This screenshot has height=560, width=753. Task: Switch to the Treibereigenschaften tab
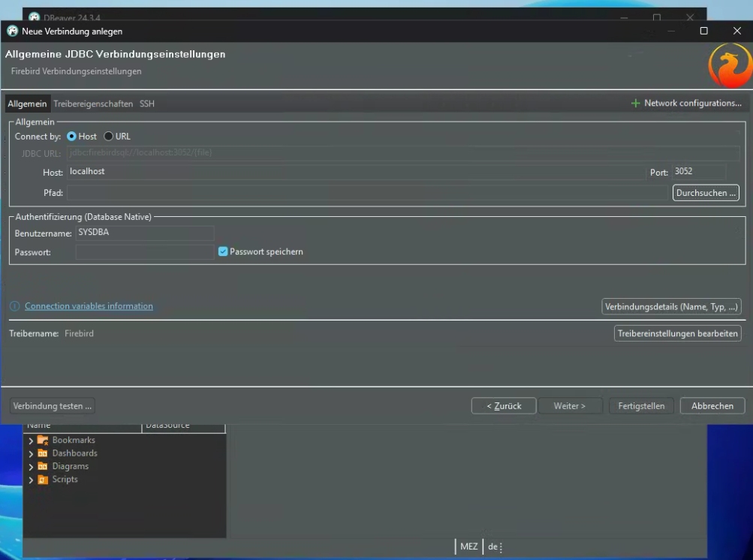coord(93,104)
